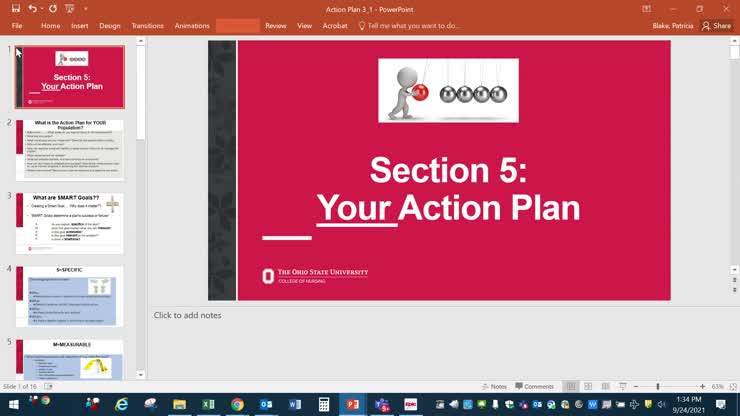Image resolution: width=740 pixels, height=416 pixels.
Task: Open the Design ribbon tab
Action: tap(110, 26)
